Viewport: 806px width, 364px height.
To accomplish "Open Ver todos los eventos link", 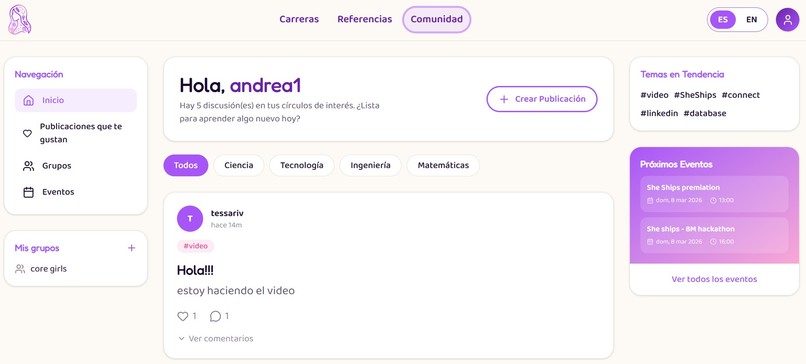I will 714,279.
